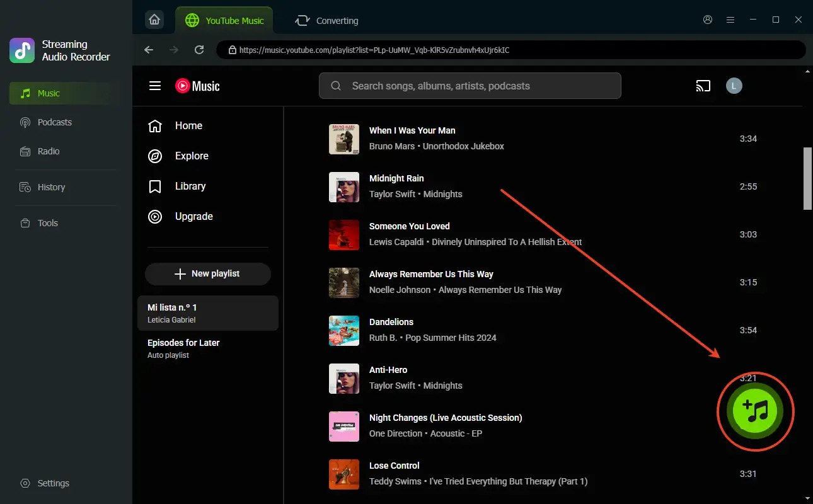
Task: Click the search songs, albums, artists field
Action: 470,86
